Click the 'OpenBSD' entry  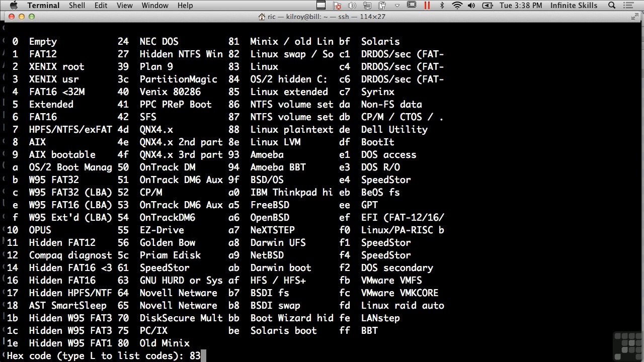(270, 218)
